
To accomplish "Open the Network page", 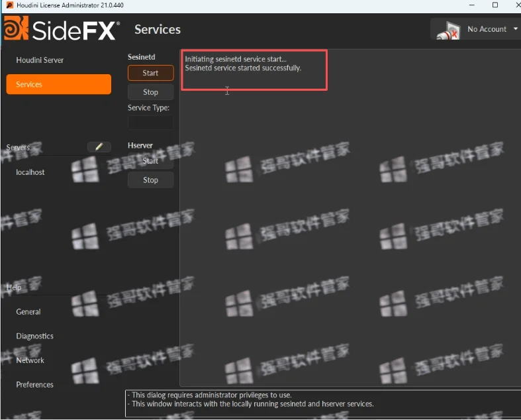I will 30,360.
